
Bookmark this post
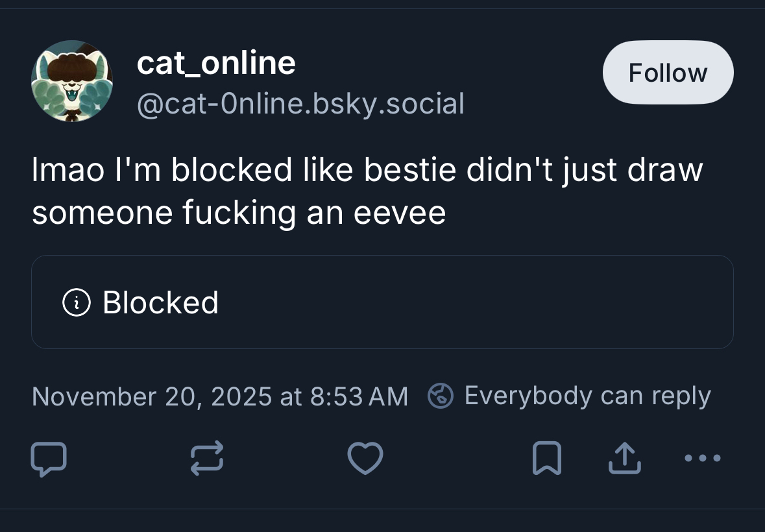point(546,459)
